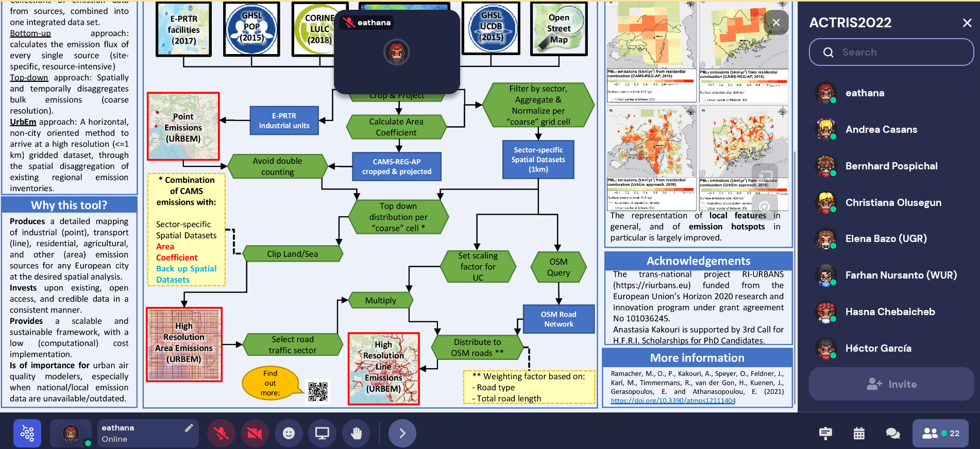Select Bernhard Pospichal in the participants list
This screenshot has height=449, width=980.
click(x=891, y=166)
